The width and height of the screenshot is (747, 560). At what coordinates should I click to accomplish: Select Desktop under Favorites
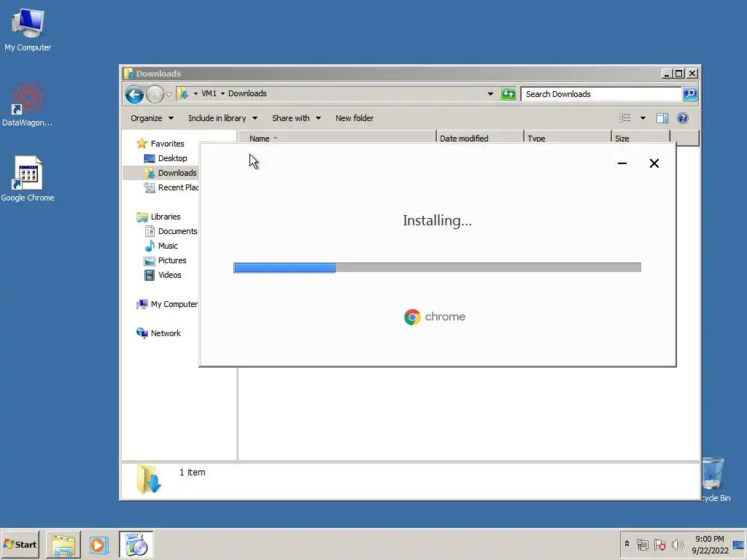pos(166,158)
